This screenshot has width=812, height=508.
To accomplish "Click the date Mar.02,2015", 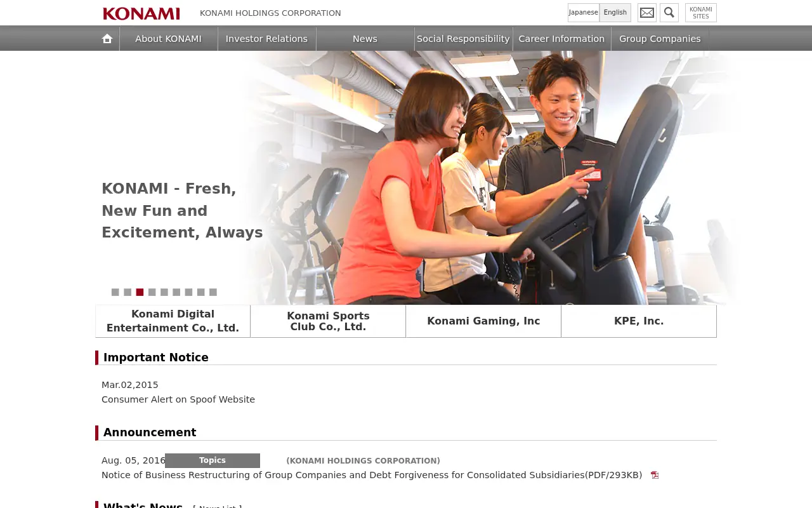I will (x=130, y=385).
